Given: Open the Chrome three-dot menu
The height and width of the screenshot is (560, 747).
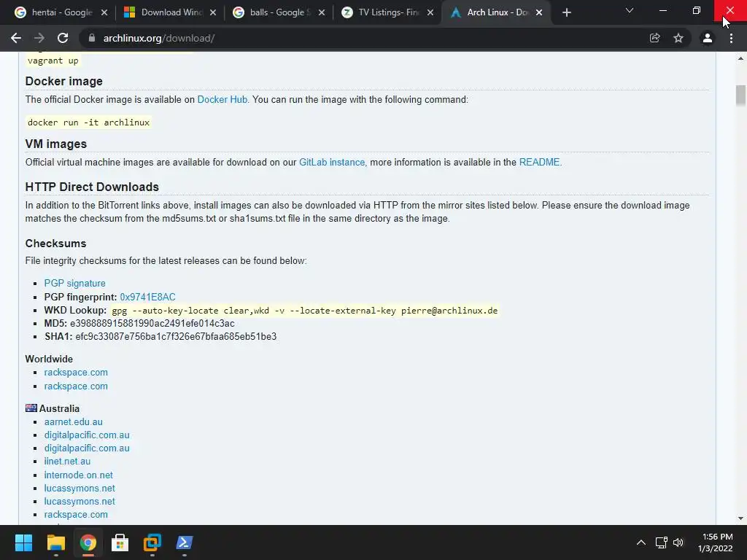Looking at the screenshot, I should coord(731,38).
